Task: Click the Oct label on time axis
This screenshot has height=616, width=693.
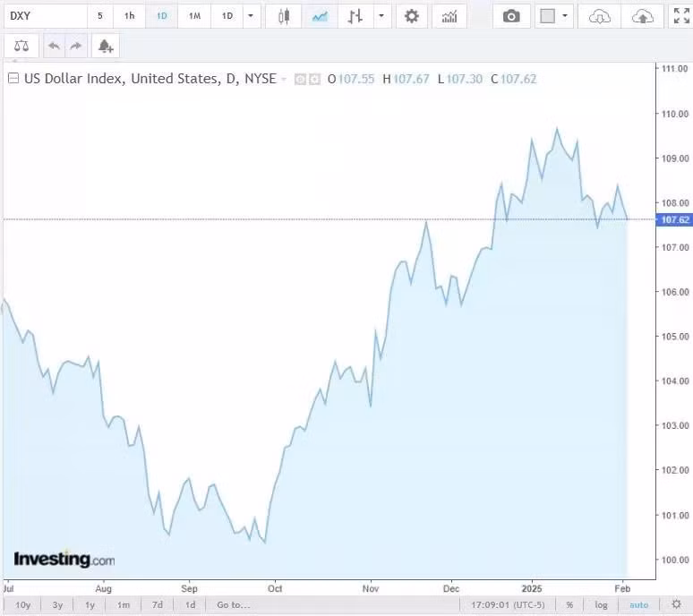Action: pos(275,588)
